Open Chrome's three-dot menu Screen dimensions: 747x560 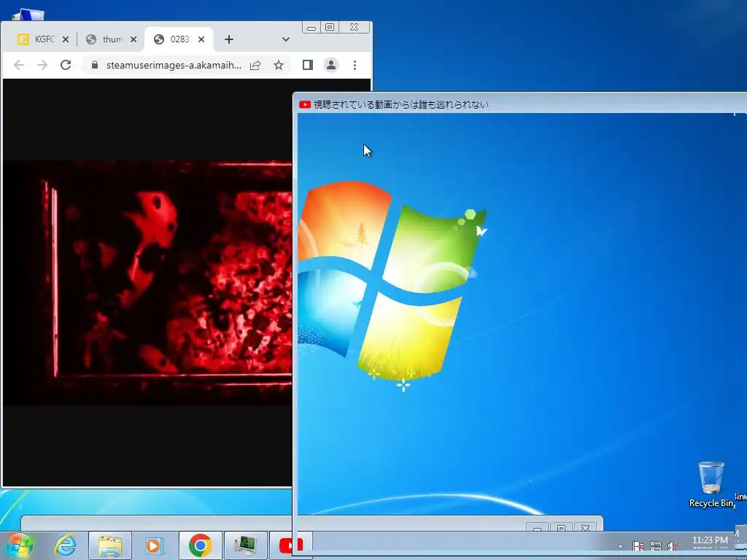[355, 65]
